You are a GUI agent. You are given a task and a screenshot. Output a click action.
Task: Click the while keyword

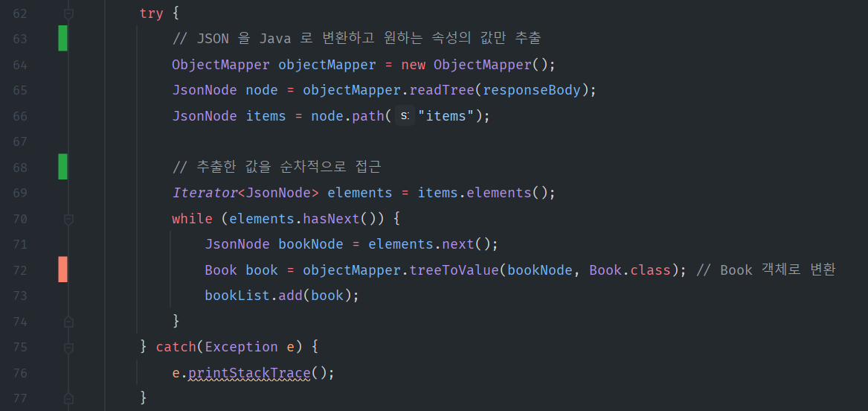[192, 219]
